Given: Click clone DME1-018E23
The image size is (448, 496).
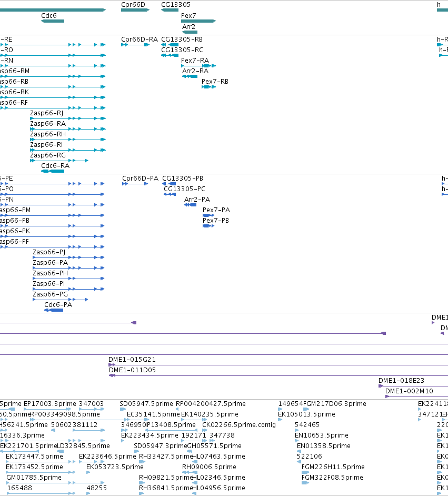Looking at the screenshot, I should [401, 380].
